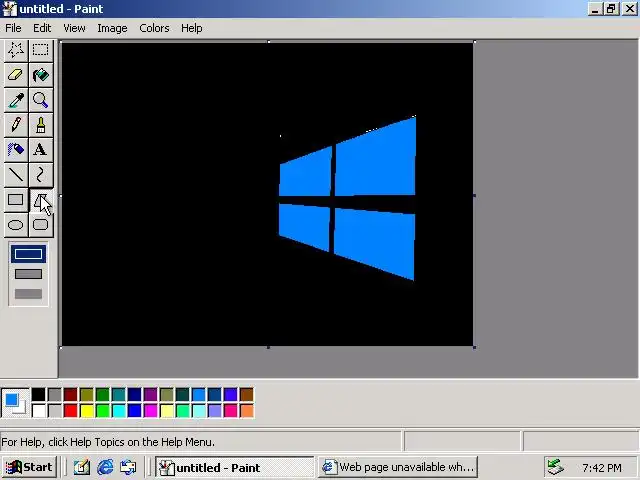Choose the Fill With Color bucket tool

41,75
